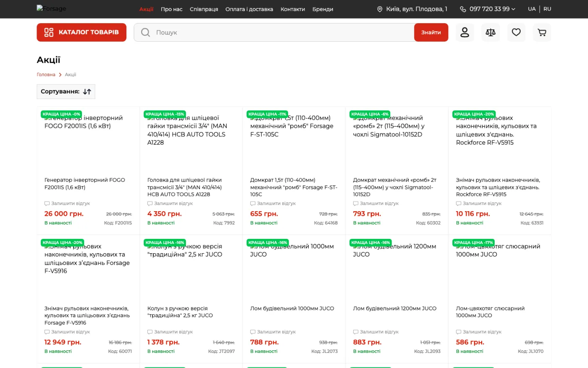Screen dimensions: 588x368
Task: Switch language to RU
Action: point(547,9)
